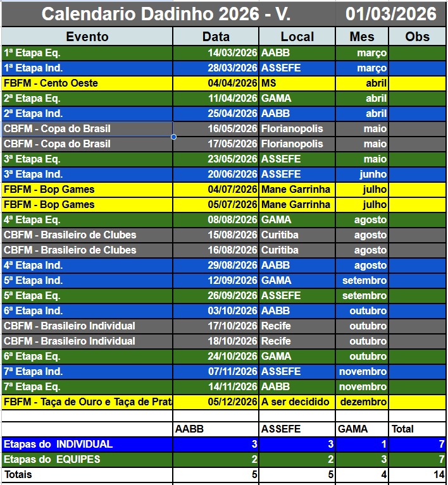Click the fill handle of the selected cell

pyautogui.click(x=173, y=137)
